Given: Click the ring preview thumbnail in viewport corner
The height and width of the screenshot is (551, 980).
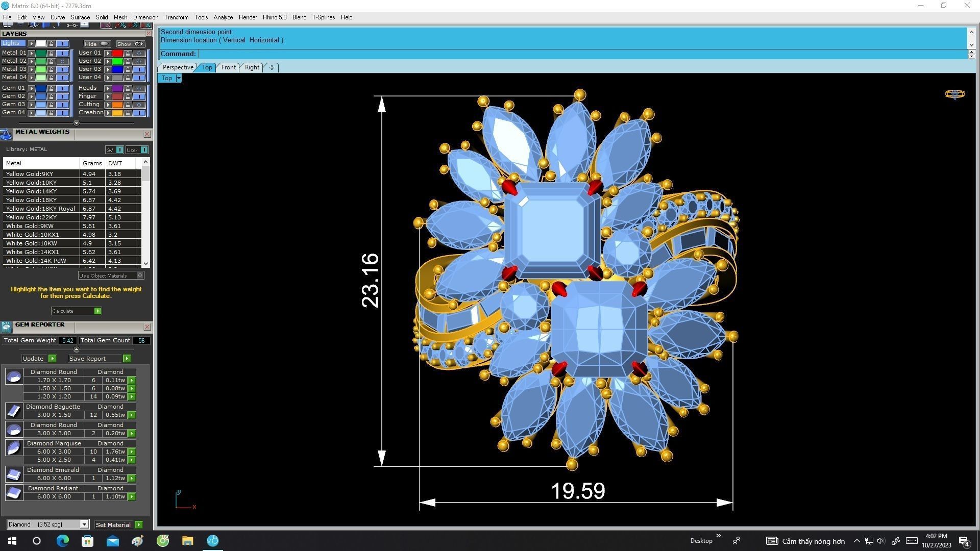Looking at the screenshot, I should tap(954, 94).
